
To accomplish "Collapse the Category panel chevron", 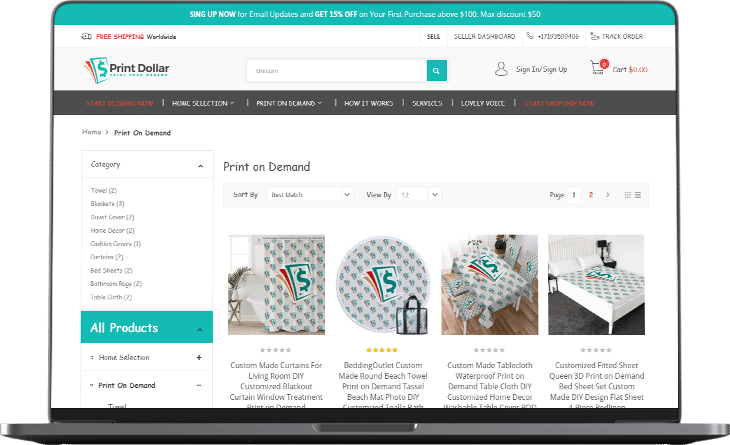I will [x=200, y=166].
